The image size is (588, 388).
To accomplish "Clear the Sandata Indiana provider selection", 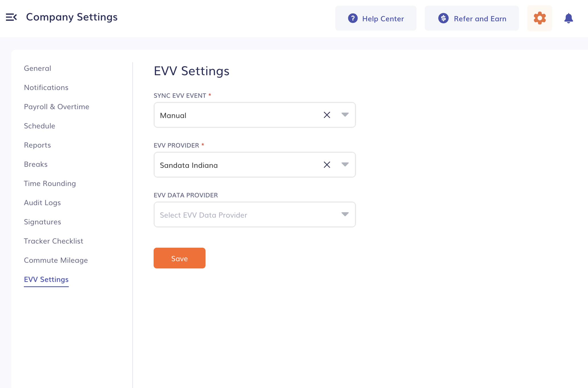I will point(327,165).
